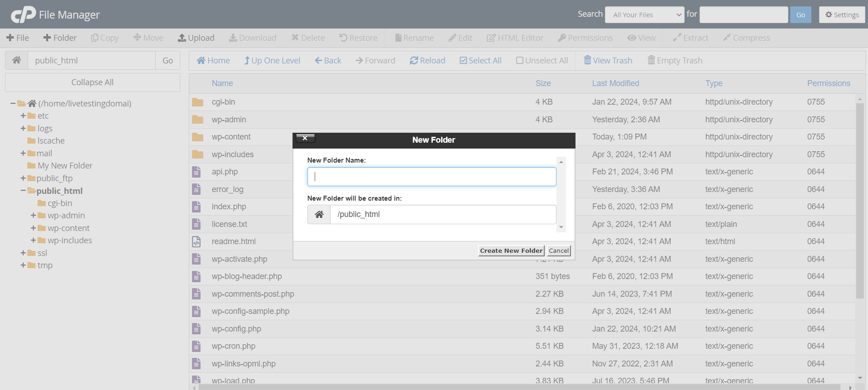Screen dimensions: 868x390
Task: Expand the mail folder in the tree
Action: [x=23, y=154]
